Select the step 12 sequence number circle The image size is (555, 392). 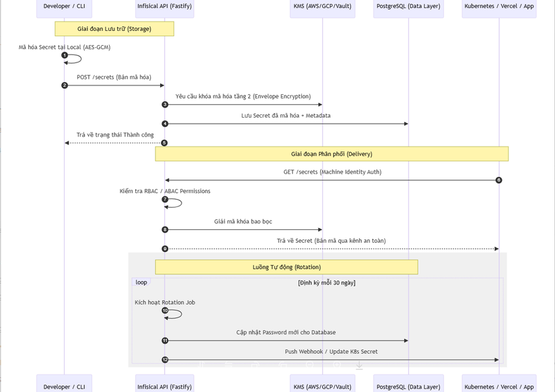tap(165, 360)
